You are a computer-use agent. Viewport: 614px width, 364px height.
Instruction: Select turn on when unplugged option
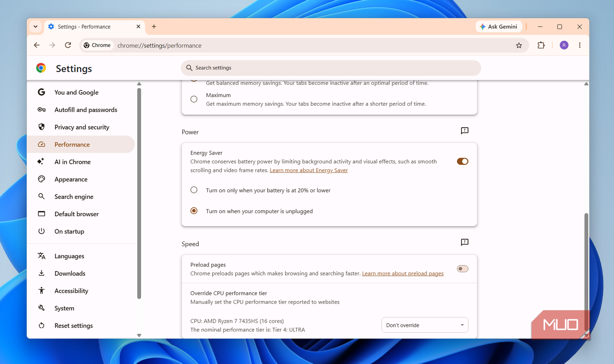194,211
